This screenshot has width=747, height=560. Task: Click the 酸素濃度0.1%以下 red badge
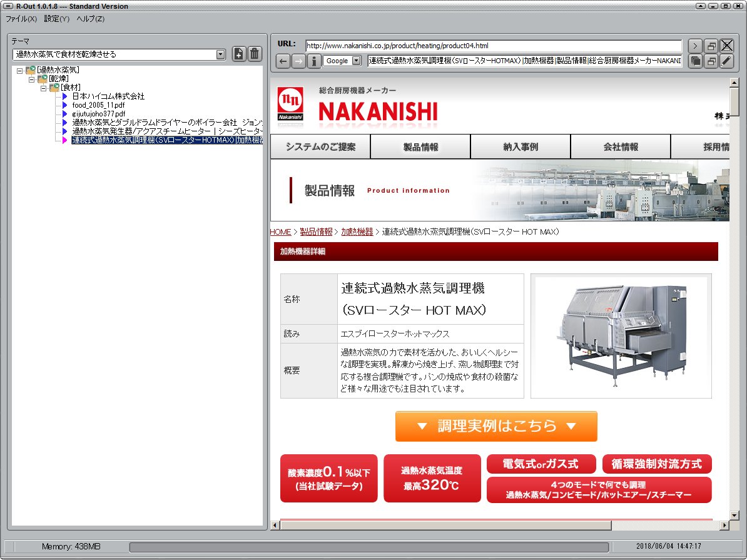(328, 479)
